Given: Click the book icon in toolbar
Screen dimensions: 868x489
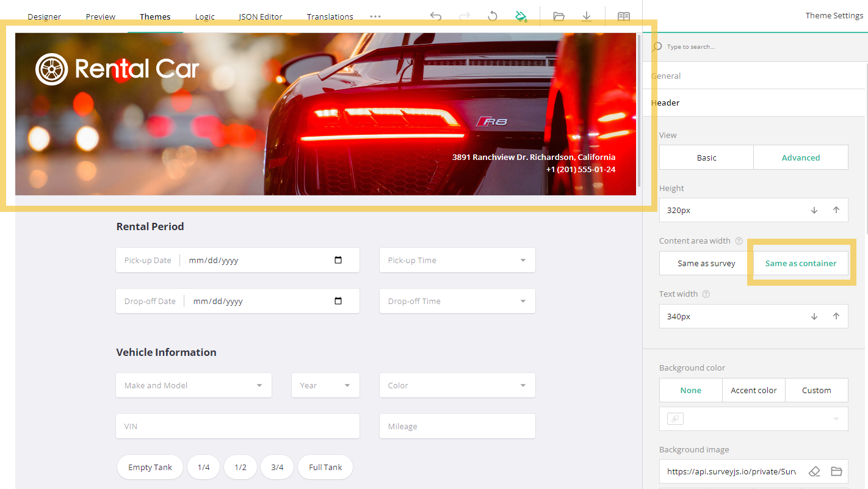Looking at the screenshot, I should 623,16.
